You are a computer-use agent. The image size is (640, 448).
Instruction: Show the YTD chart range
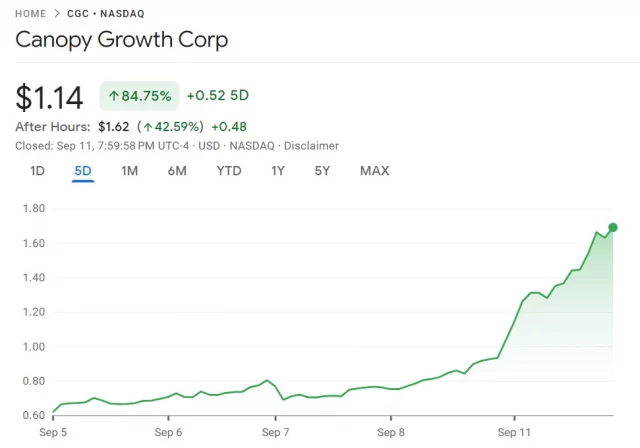[x=229, y=170]
